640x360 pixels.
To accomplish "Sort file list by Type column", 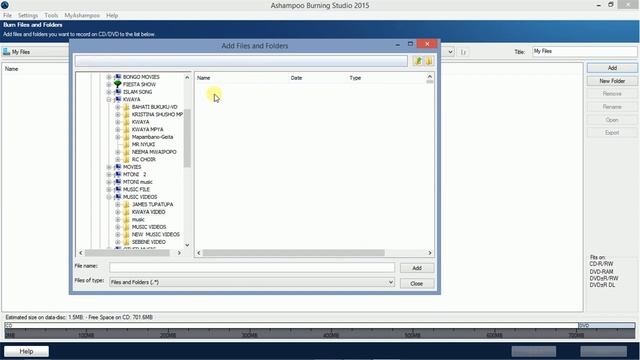I will tap(355, 78).
